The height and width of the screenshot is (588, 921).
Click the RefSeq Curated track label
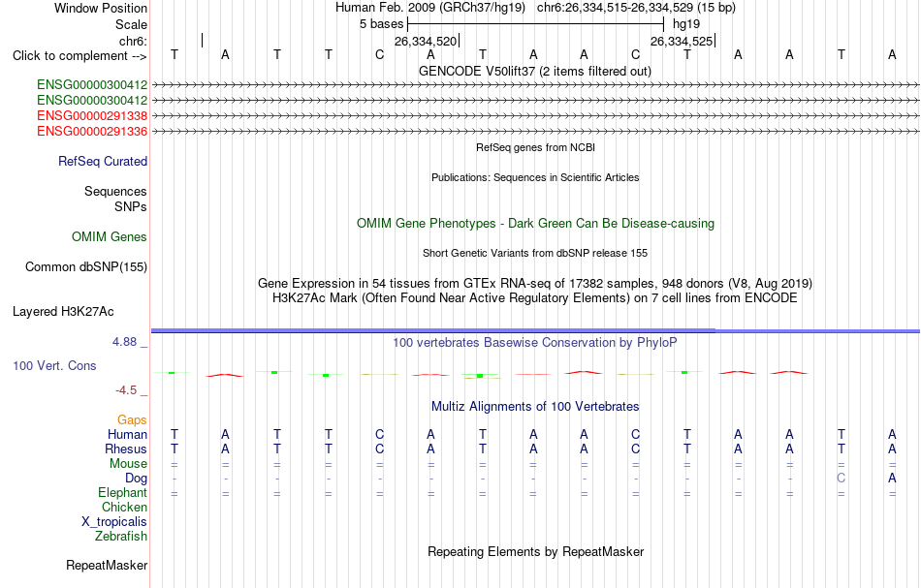[x=103, y=162]
